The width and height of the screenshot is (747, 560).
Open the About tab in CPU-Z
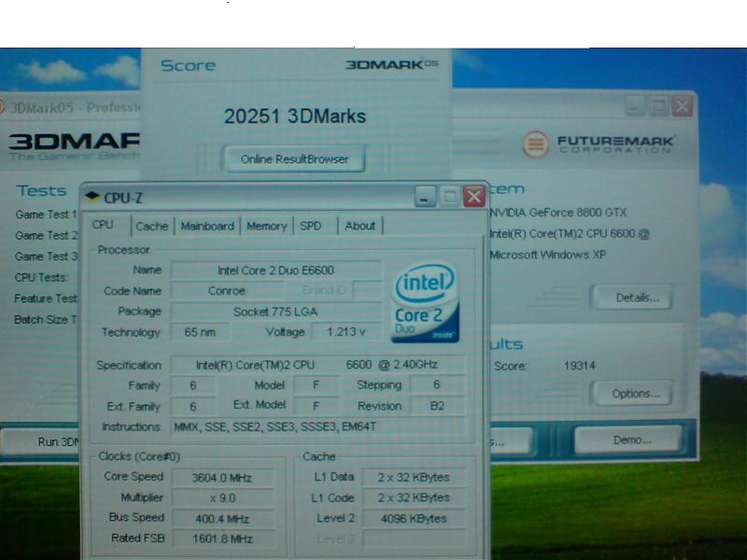click(359, 226)
